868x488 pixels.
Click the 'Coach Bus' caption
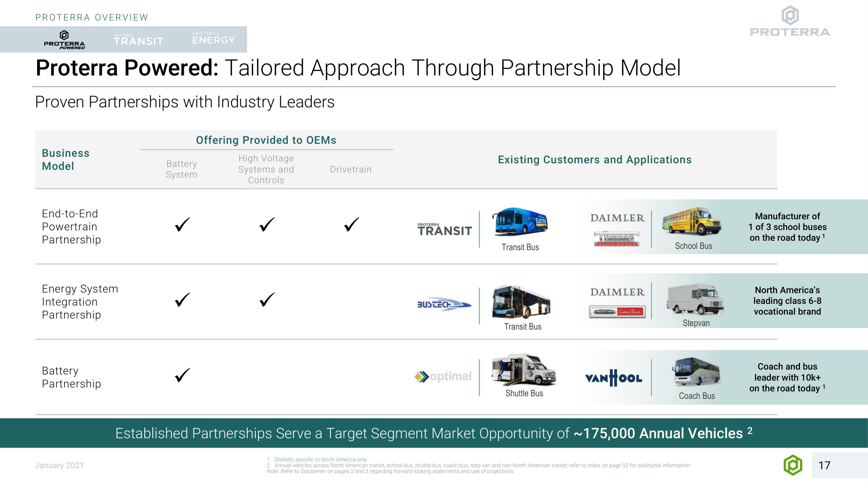[x=697, y=396]
